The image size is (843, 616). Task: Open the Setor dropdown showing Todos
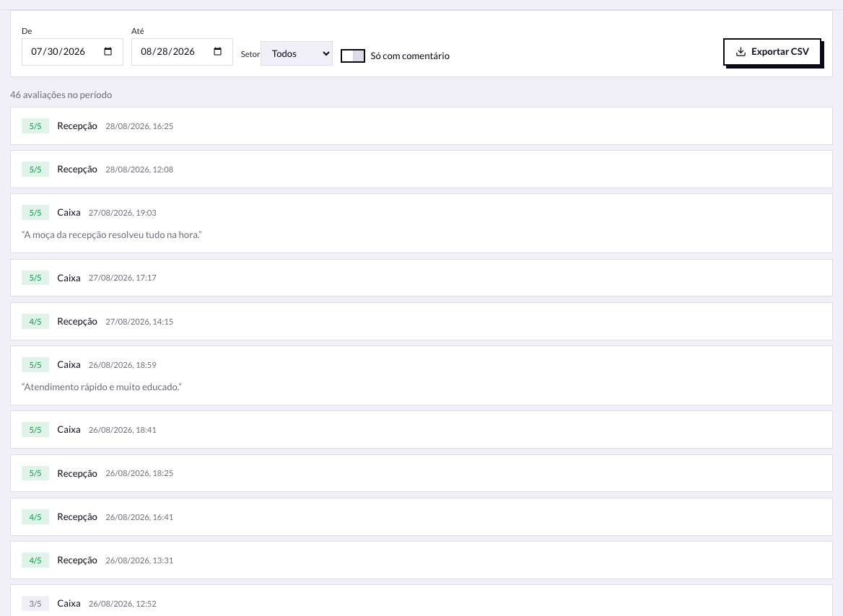point(296,54)
